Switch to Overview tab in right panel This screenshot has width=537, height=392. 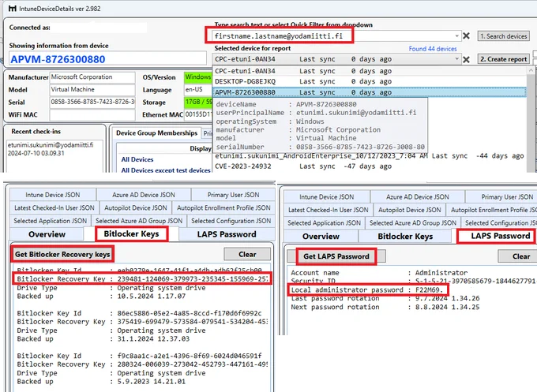[x=321, y=237]
